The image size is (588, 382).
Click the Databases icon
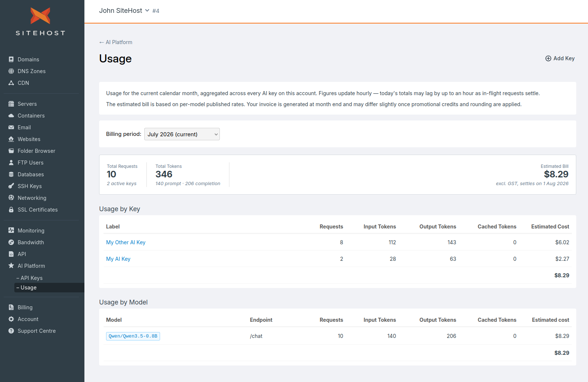(x=11, y=174)
